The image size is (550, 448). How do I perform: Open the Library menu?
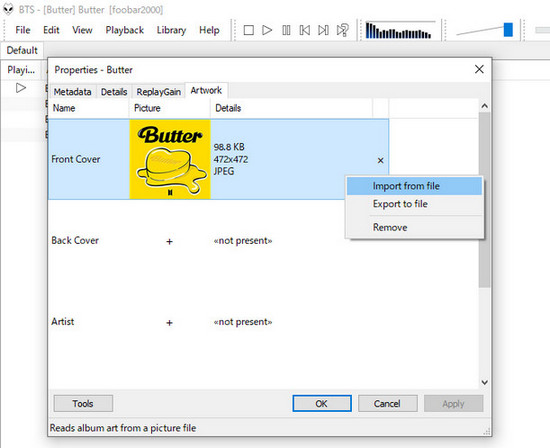click(x=171, y=30)
